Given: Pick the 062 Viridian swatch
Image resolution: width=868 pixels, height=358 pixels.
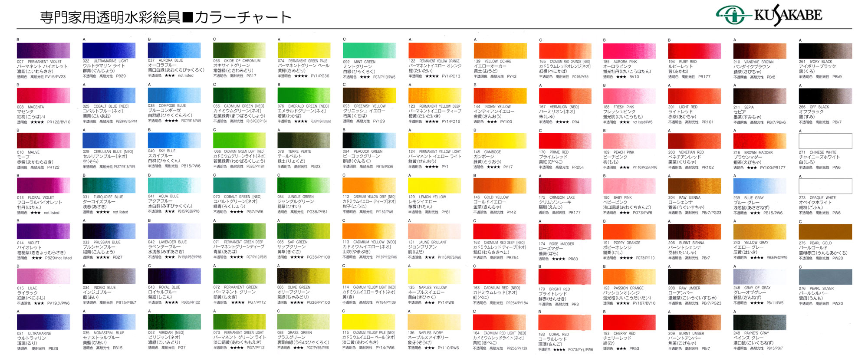Looking at the screenshot, I should pyautogui.click(x=174, y=322).
